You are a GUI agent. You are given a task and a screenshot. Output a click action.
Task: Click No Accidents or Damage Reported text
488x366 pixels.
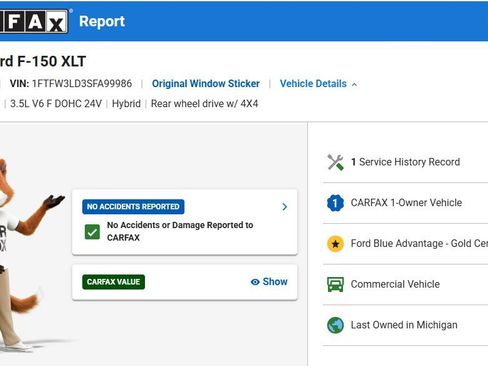click(180, 231)
